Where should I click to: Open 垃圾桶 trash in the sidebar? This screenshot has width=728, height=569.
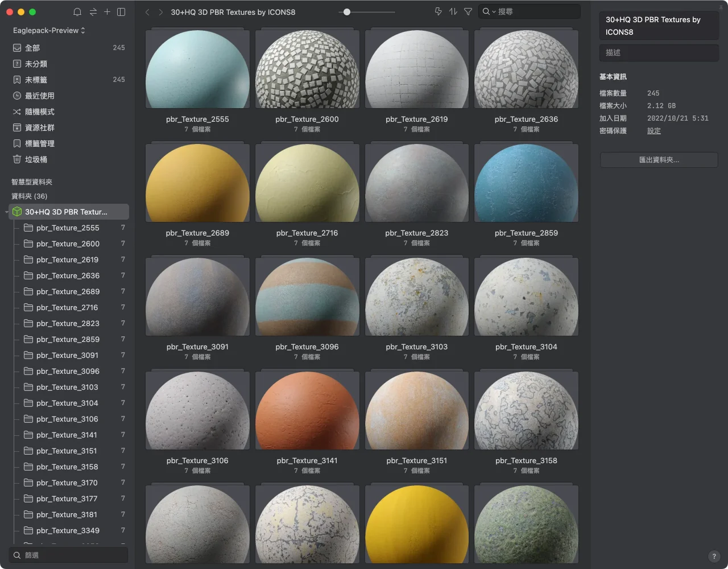(x=69, y=159)
